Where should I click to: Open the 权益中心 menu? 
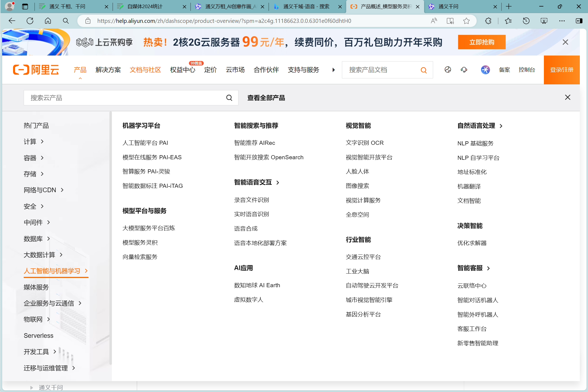click(182, 70)
